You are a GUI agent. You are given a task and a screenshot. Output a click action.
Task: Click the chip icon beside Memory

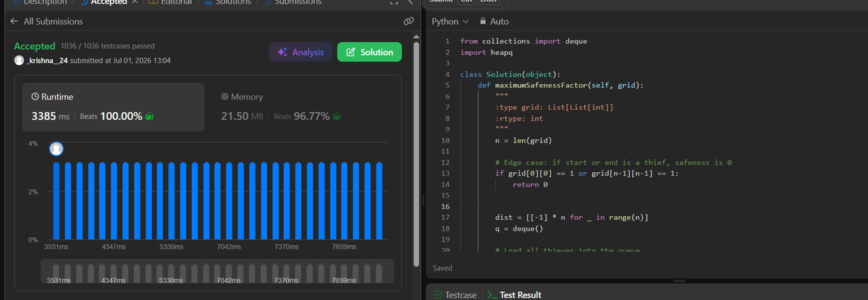coord(224,97)
